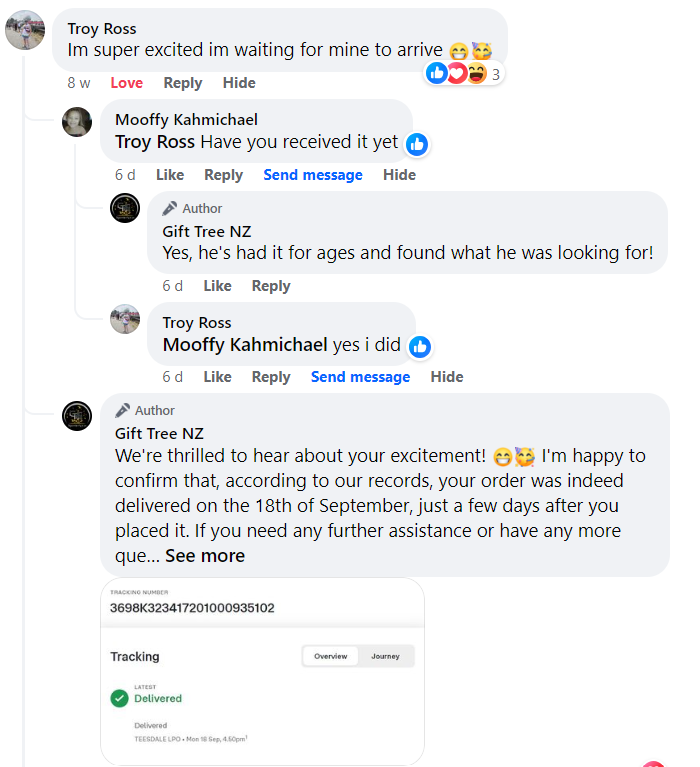
Task: Open the reaction summary on Troy's comment
Action: (x=463, y=73)
